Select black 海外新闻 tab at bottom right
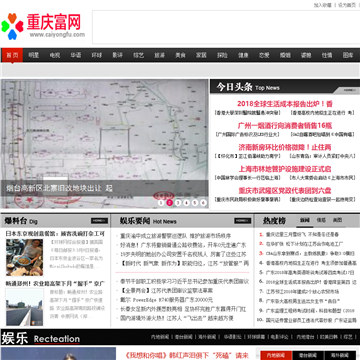360x360 pixels. coord(339,355)
